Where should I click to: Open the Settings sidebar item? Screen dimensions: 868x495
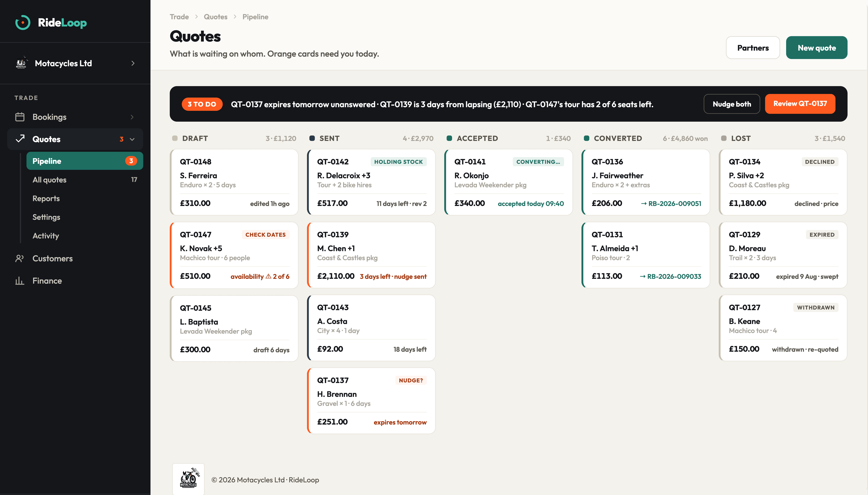(85, 217)
